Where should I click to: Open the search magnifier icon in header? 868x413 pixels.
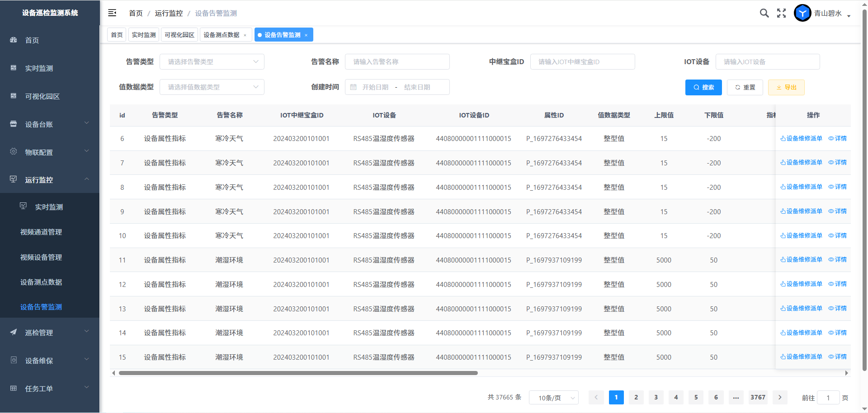(x=764, y=13)
